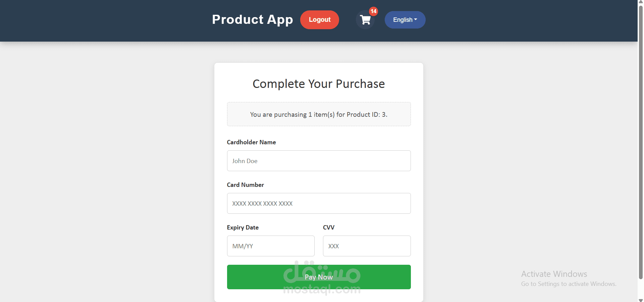Click the CVV label text
This screenshot has width=644, height=302.
[x=328, y=228]
